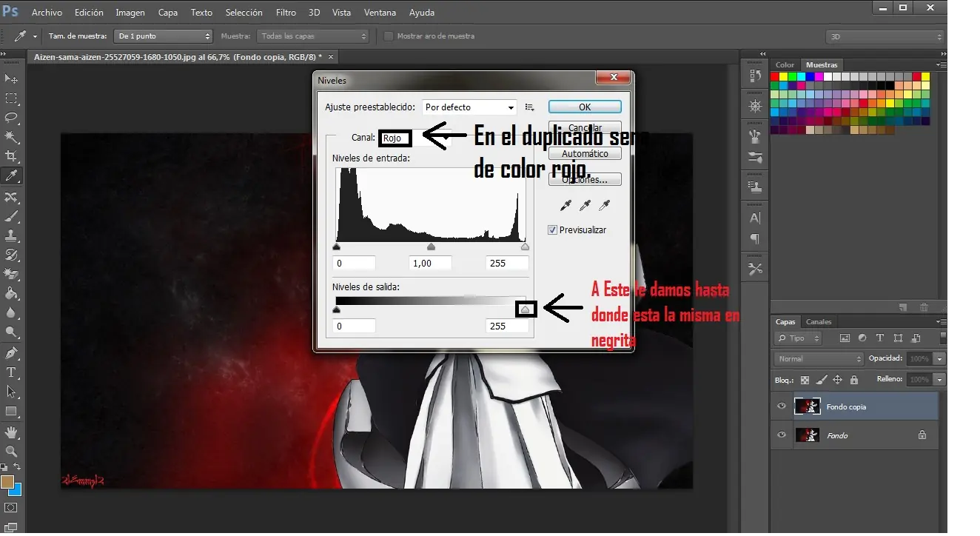Open the Character panel icon
The height and width of the screenshot is (536, 980).
click(755, 218)
